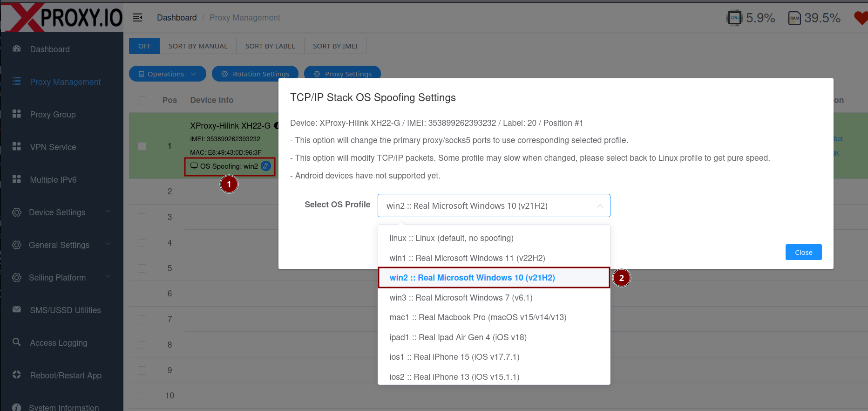This screenshot has height=411, width=868.
Task: Click the SMS/USSD envelope icon
Action: pos(17,310)
